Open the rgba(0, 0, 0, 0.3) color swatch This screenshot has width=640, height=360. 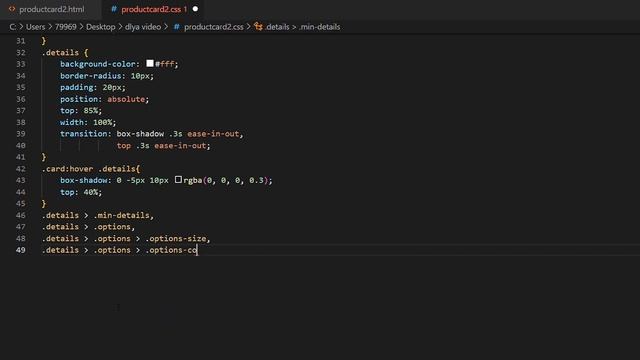coord(178,180)
